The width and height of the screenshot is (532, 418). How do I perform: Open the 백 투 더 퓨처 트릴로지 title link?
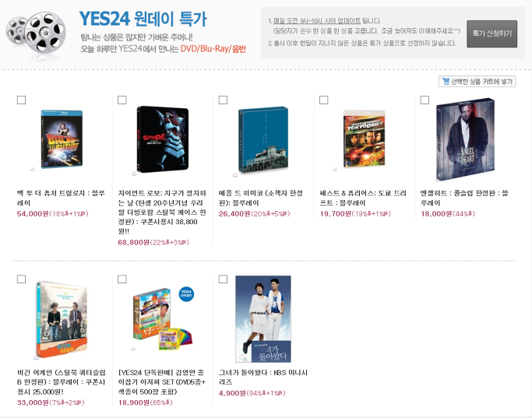(x=61, y=198)
